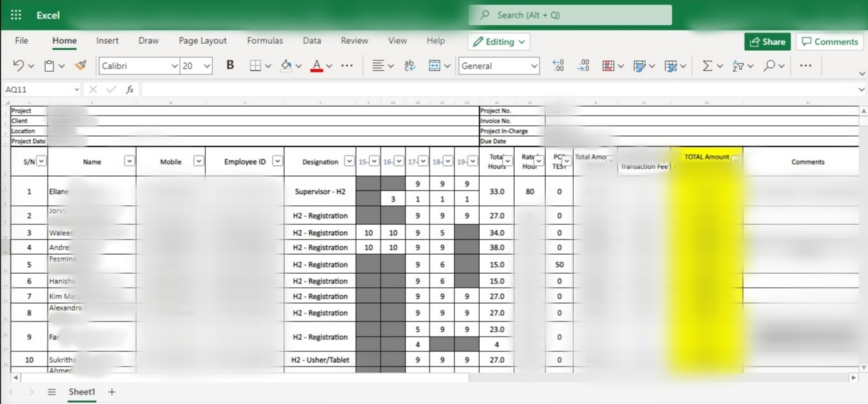Image resolution: width=868 pixels, height=404 pixels.
Task: Open the Calibri font name dropdown
Action: pyautogui.click(x=174, y=66)
